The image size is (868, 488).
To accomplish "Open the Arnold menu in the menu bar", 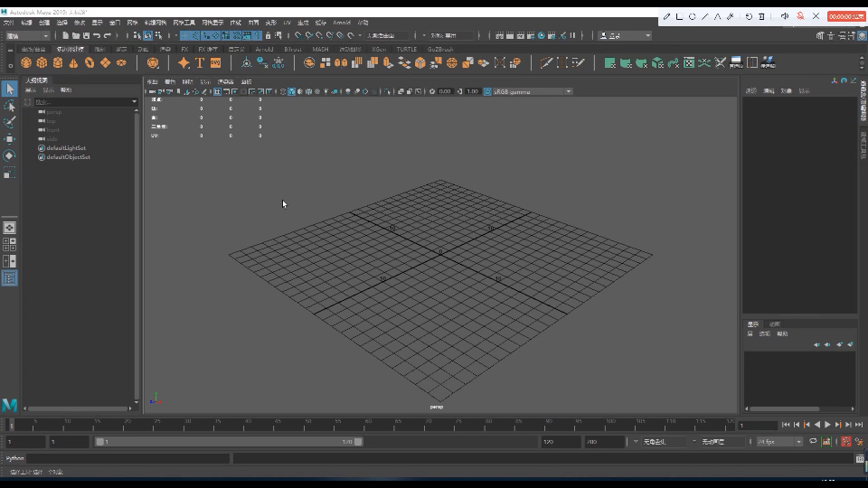I will coord(342,22).
